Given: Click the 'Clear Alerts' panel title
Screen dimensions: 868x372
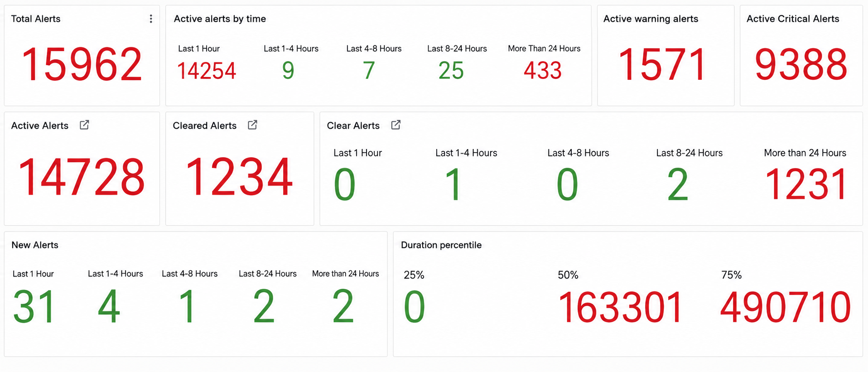Looking at the screenshot, I should pos(353,126).
